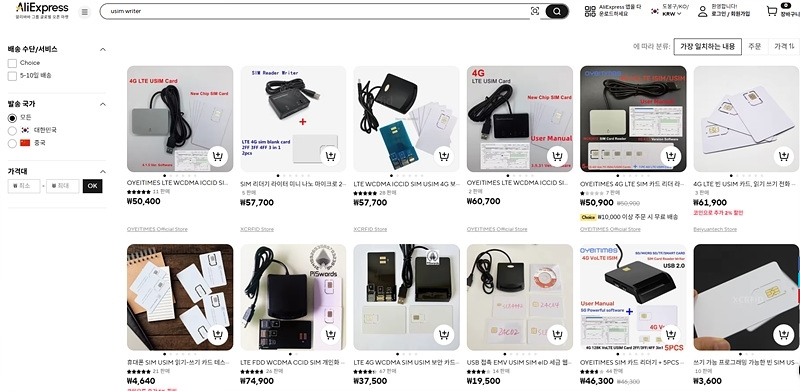Tick the Choice shipping checkbox
The height and width of the screenshot is (391, 800).
pos(12,63)
